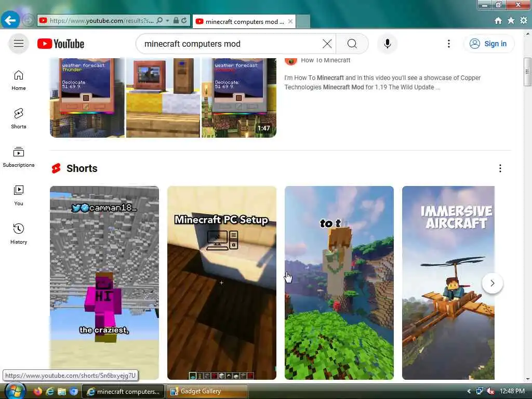Open the address bar dropdown arrow
This screenshot has height=399, width=532.
[x=168, y=20]
